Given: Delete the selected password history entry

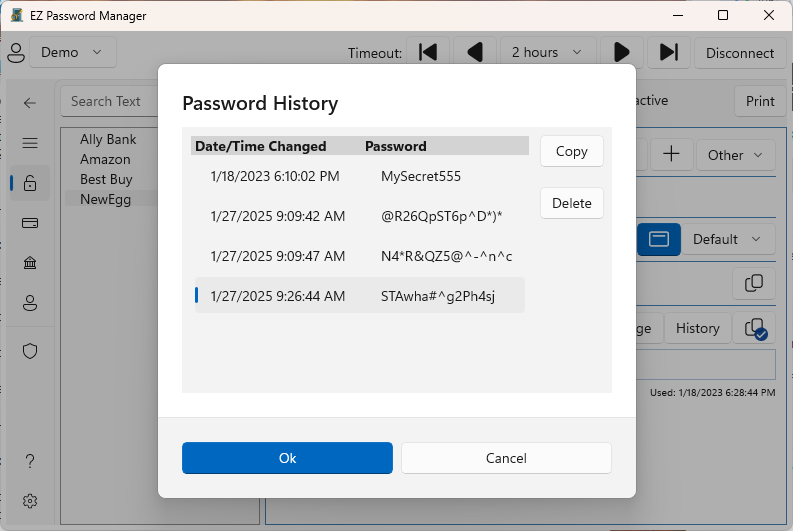Looking at the screenshot, I should (571, 203).
